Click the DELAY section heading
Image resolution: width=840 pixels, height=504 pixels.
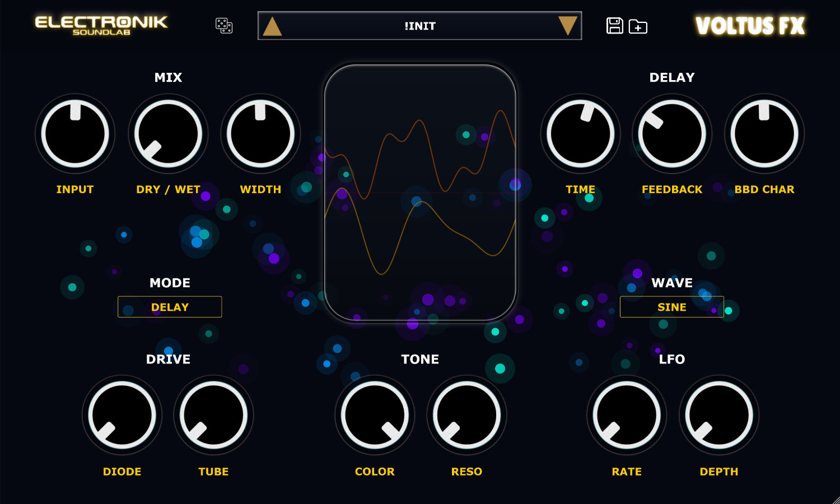[x=672, y=77]
